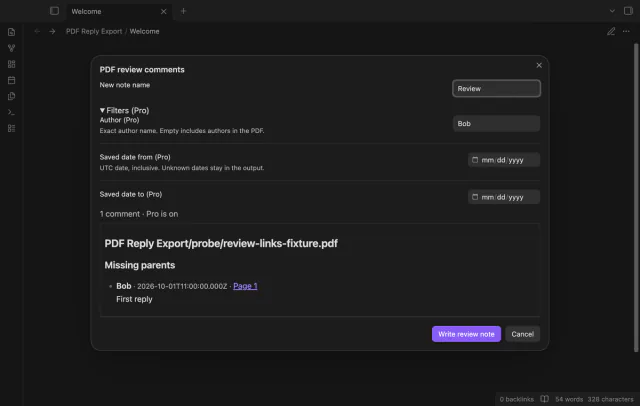Image resolution: width=640 pixels, height=406 pixels.
Task: Click the Welcome breadcrumb
Action: tap(144, 31)
